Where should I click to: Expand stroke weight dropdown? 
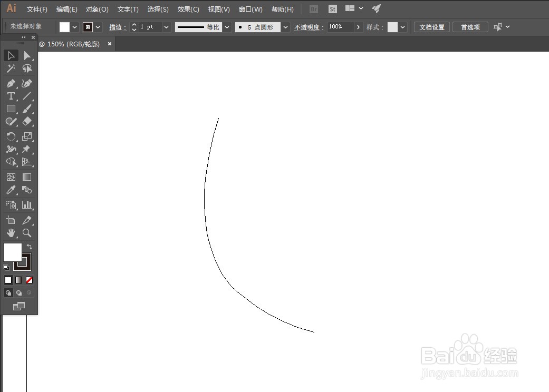tap(166, 27)
